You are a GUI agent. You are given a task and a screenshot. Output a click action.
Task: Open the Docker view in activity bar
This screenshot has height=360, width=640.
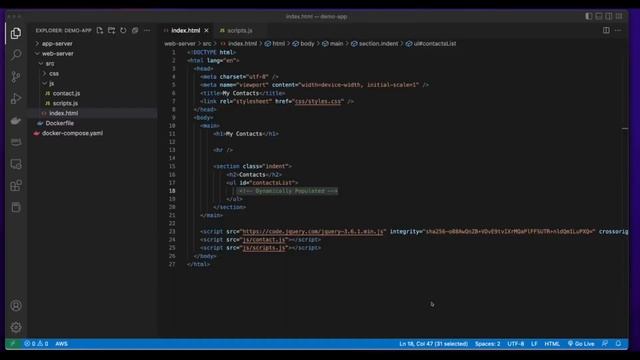[16, 120]
